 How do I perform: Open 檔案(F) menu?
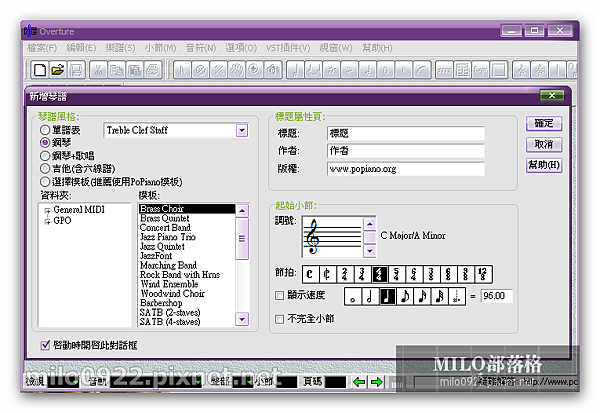[x=42, y=48]
